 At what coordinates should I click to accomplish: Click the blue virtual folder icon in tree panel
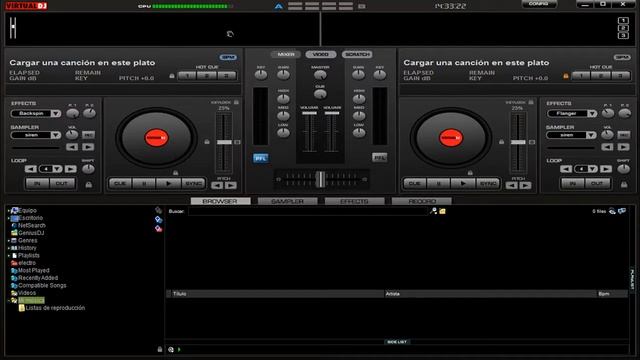point(158,220)
